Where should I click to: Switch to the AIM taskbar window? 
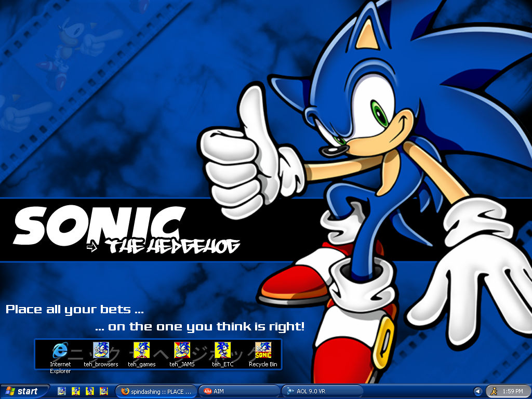click(239, 391)
